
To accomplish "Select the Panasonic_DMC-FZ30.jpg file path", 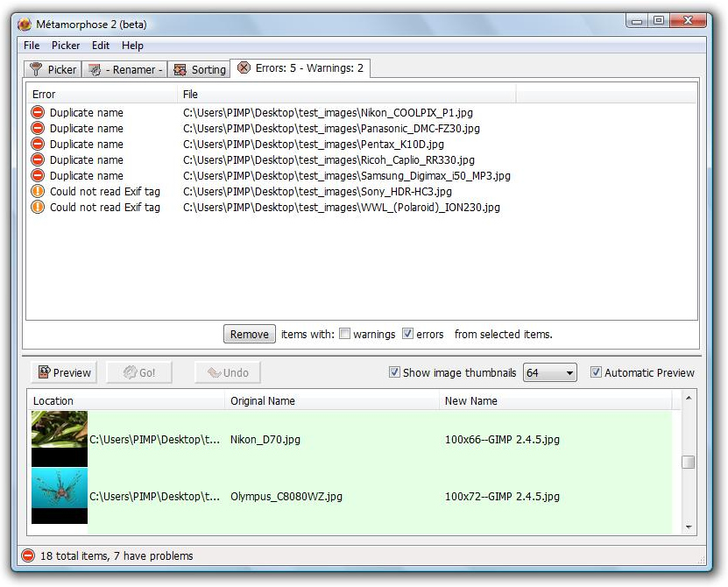I will (x=331, y=128).
